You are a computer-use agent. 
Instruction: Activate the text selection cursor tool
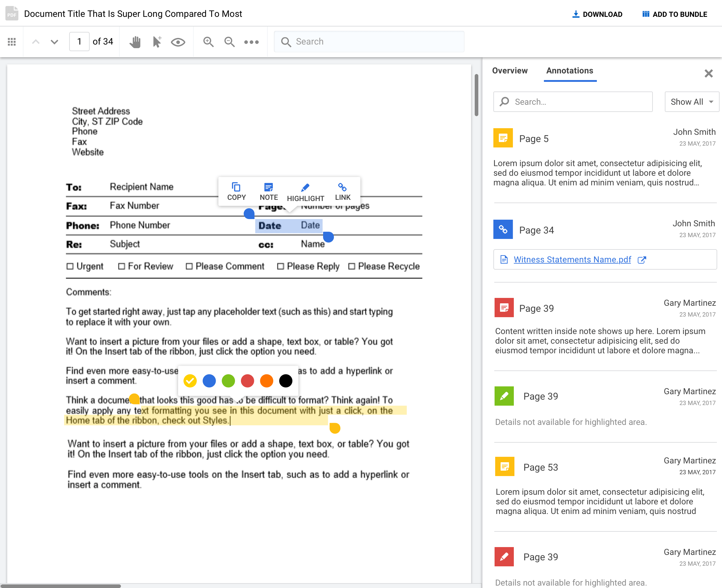coord(157,42)
